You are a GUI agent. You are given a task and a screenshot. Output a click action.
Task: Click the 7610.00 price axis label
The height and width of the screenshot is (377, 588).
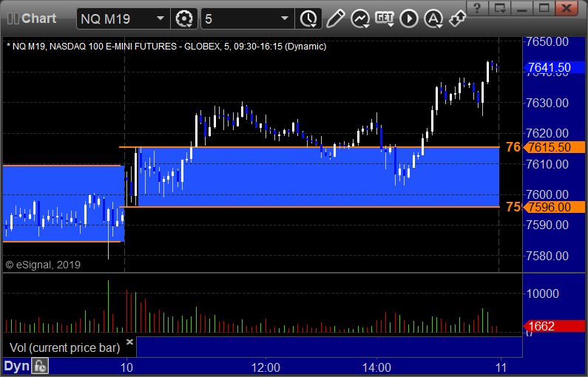[547, 164]
